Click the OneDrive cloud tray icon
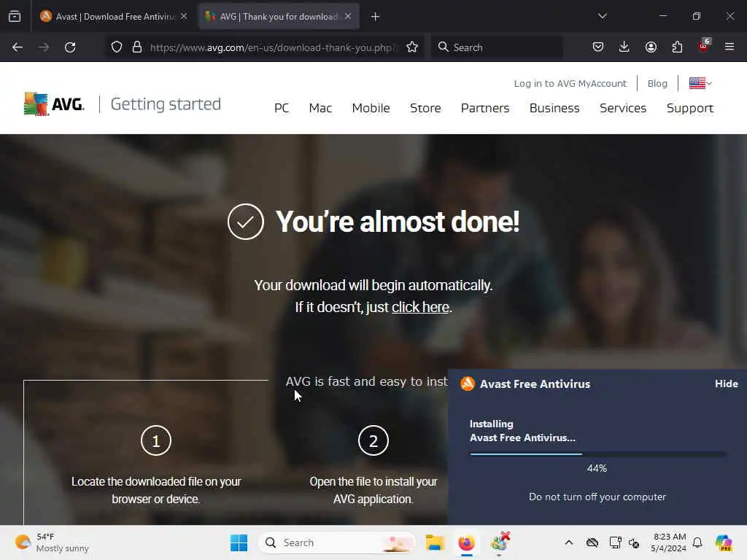 [592, 542]
